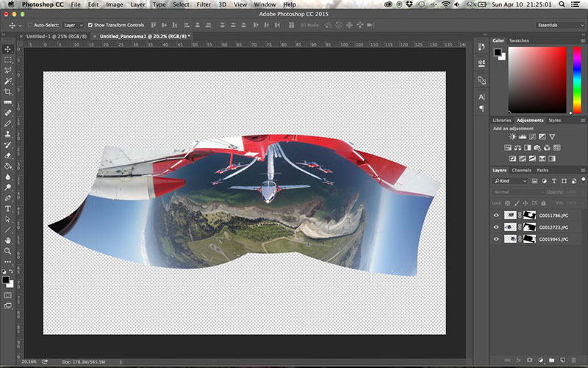Swap foreground and background colors
Screen dimensions: 588x368
pos(11,271)
